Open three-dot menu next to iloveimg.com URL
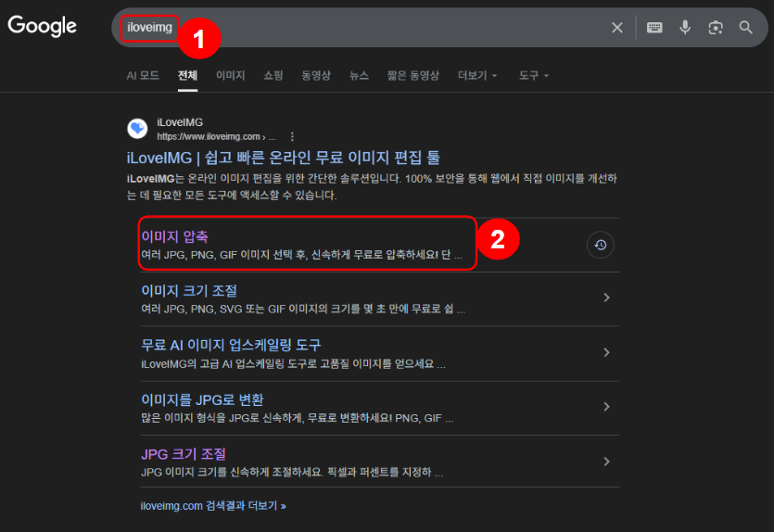This screenshot has width=774, height=532. pos(292,136)
